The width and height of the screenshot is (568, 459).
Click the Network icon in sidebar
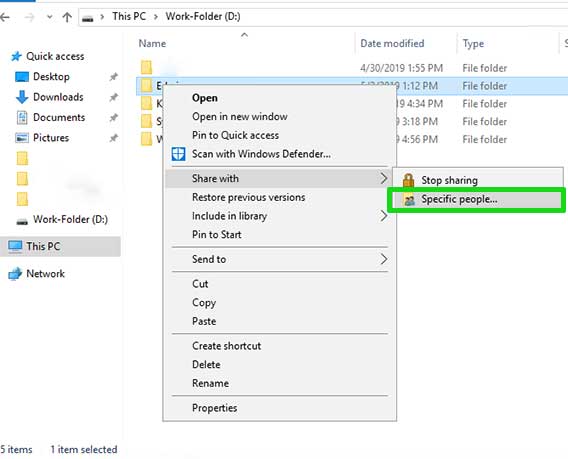(x=15, y=274)
